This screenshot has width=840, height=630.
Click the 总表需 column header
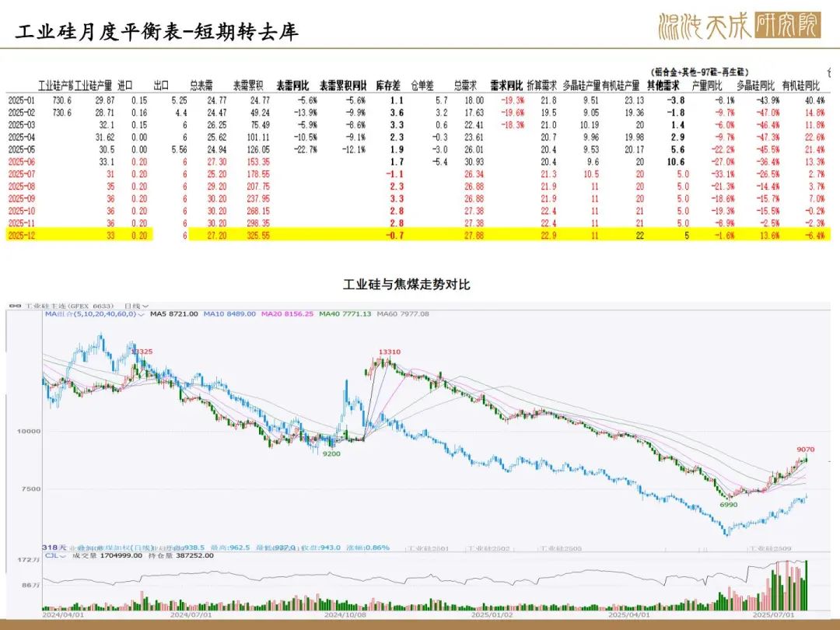[201, 86]
